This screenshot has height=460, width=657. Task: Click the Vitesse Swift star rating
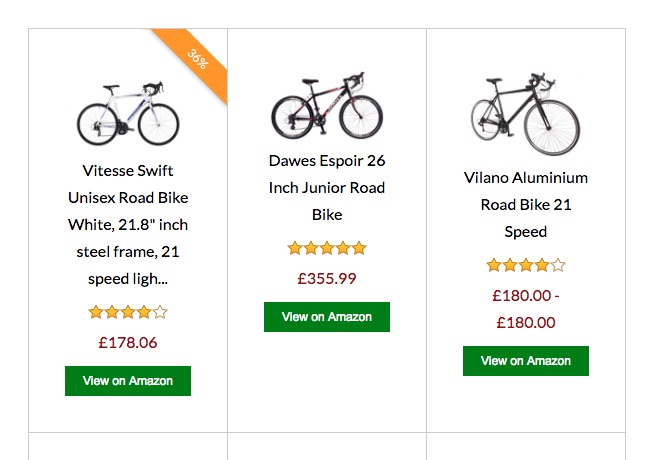point(128,312)
